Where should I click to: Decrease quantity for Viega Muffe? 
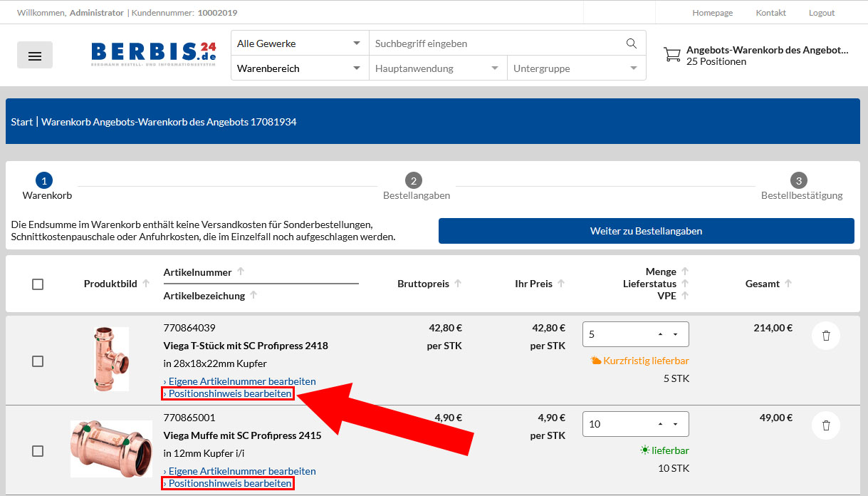click(x=676, y=424)
